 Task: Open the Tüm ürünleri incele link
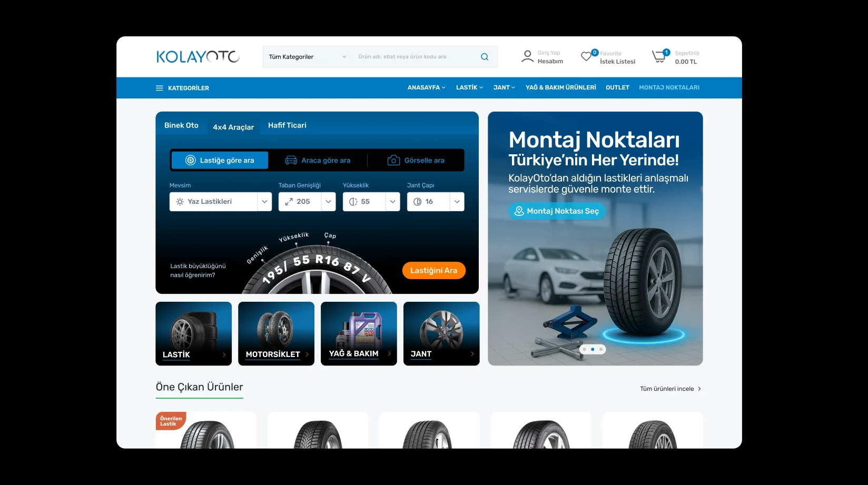pos(670,389)
